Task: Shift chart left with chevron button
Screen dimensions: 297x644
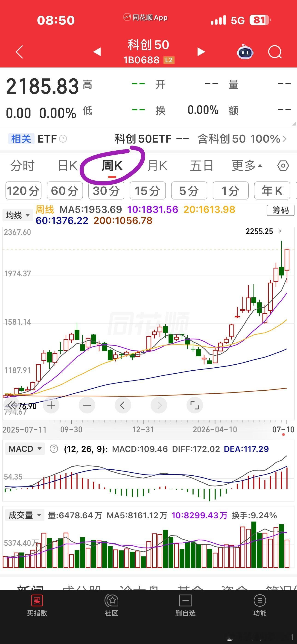Action: click(x=123, y=405)
